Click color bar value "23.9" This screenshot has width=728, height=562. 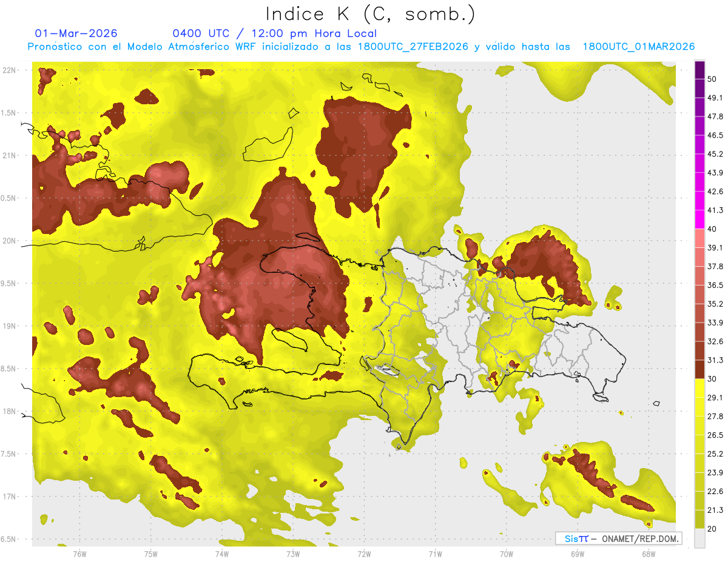pyautogui.click(x=715, y=472)
